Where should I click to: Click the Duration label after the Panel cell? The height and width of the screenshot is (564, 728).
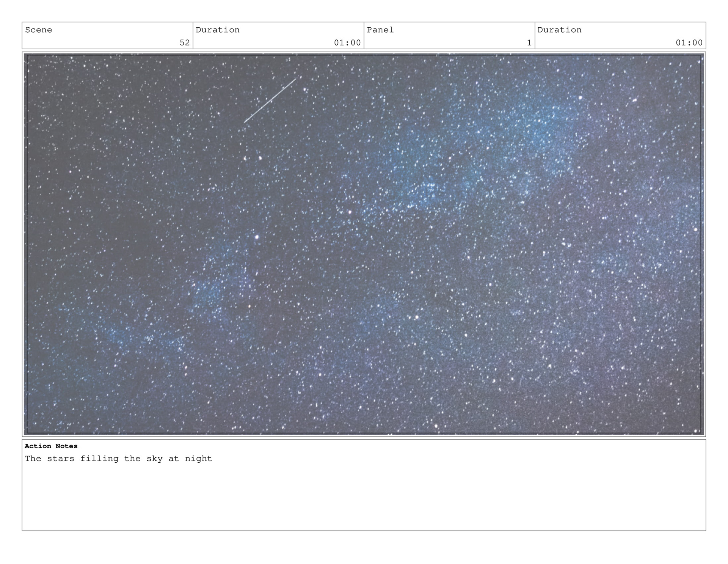click(x=559, y=30)
